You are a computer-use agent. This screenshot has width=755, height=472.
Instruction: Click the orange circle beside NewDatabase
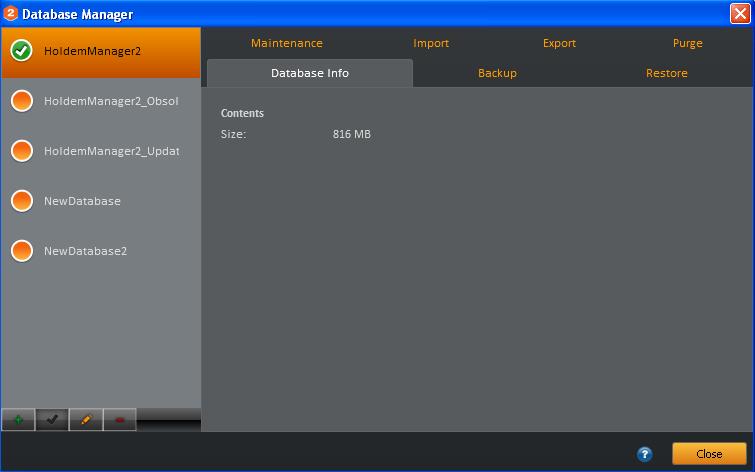pos(22,201)
